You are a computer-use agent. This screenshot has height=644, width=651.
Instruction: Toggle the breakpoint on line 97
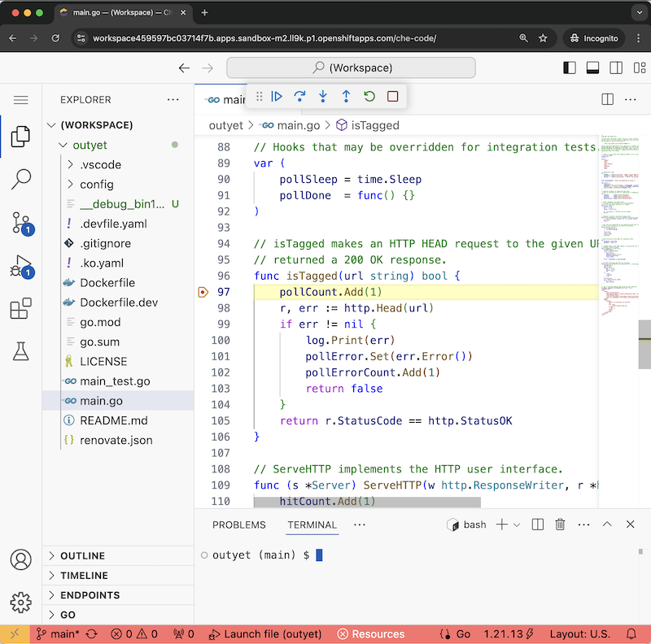click(x=203, y=292)
